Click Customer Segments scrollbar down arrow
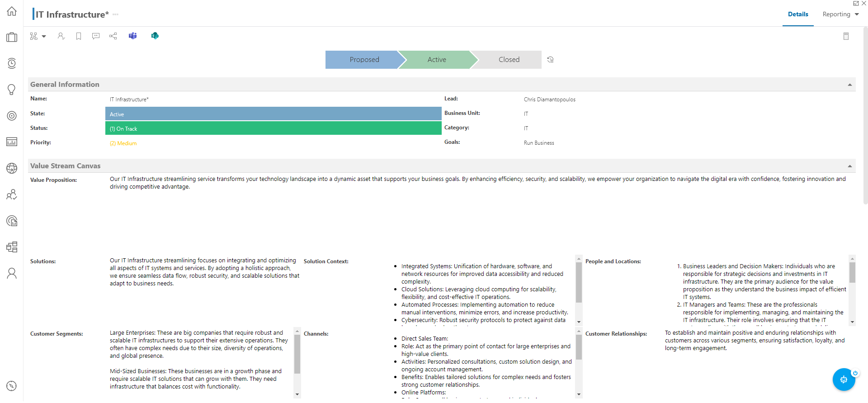This screenshot has height=403, width=868. pos(297,394)
